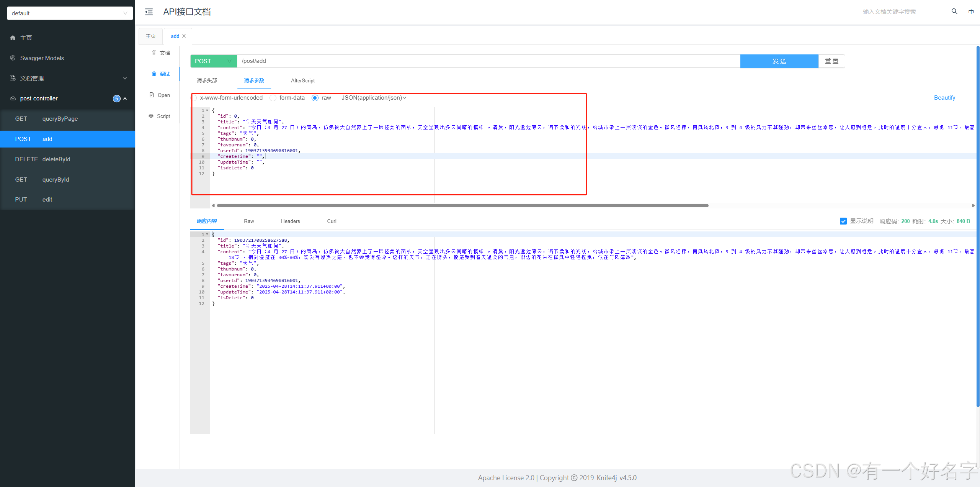Close the add tab with X

(x=184, y=36)
